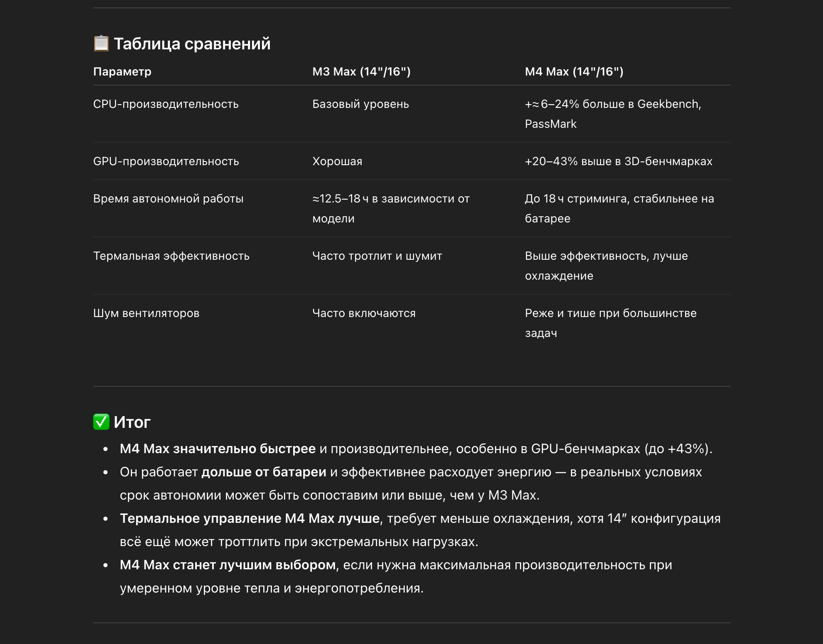
Task: Click the clipboard emoji beside Таблица сравнений
Action: pyautogui.click(x=101, y=44)
